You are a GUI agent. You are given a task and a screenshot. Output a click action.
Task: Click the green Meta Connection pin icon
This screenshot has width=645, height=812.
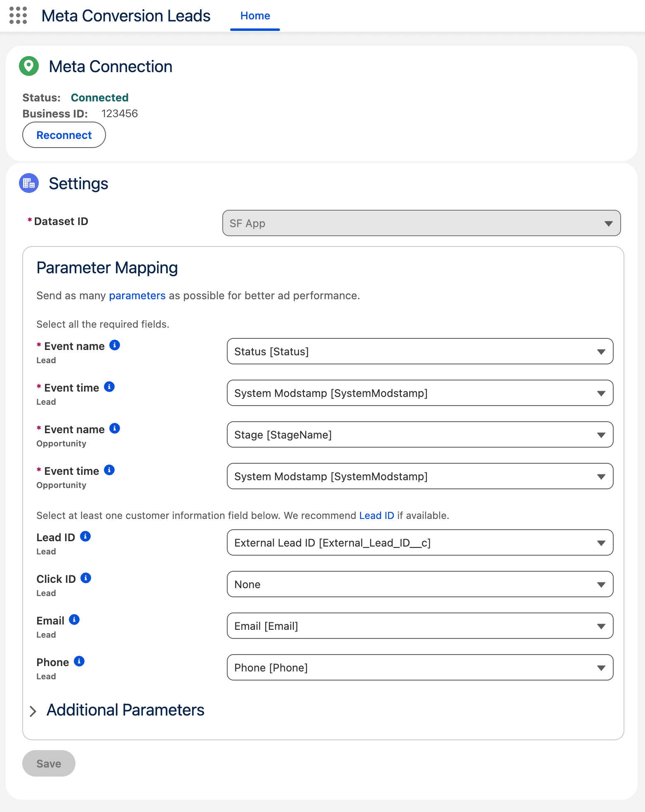coord(29,66)
